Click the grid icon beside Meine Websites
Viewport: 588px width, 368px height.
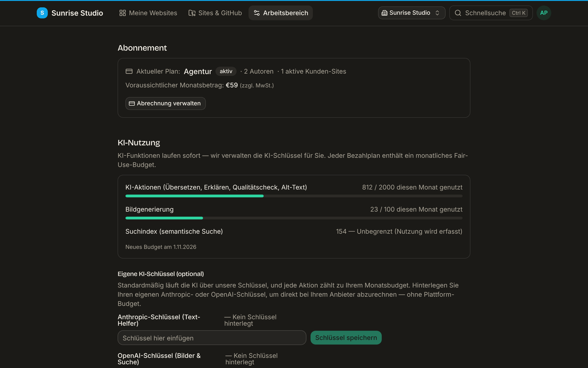click(x=123, y=13)
